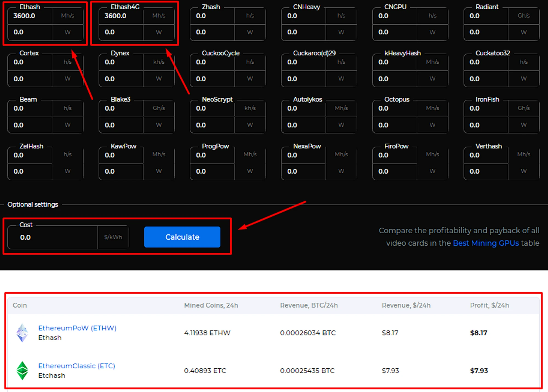Click the EthereumPoW coin logo icon
Viewport: 548px width, 392px height.
(x=22, y=333)
